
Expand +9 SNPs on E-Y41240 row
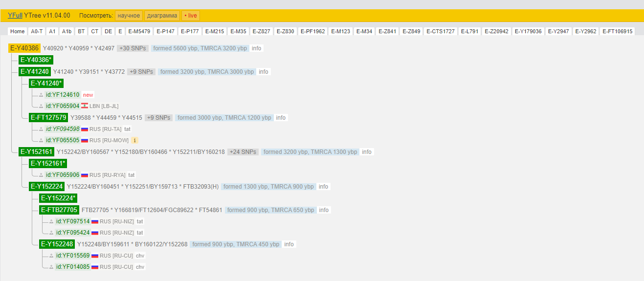tap(141, 72)
